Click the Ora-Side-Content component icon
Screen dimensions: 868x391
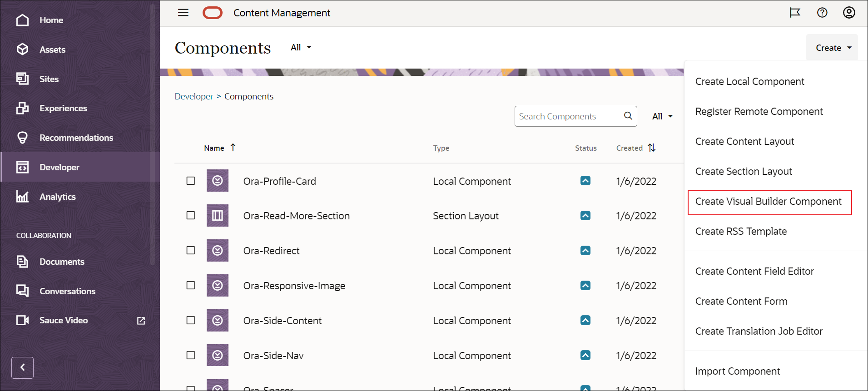pyautogui.click(x=218, y=320)
